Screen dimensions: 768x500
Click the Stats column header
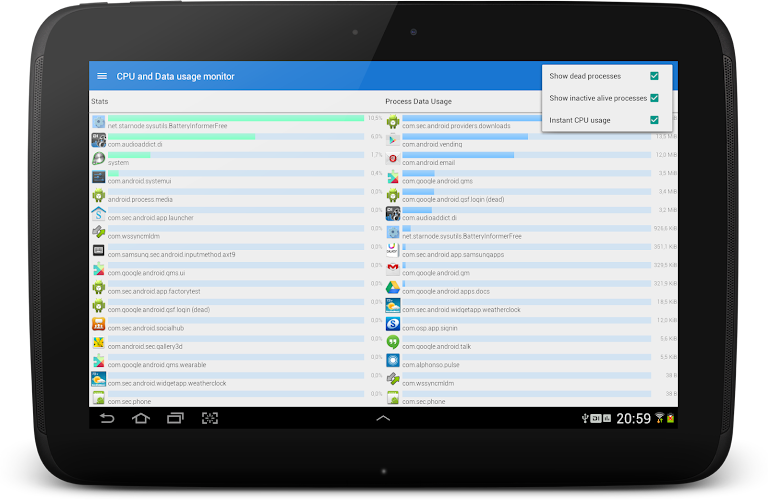click(99, 101)
